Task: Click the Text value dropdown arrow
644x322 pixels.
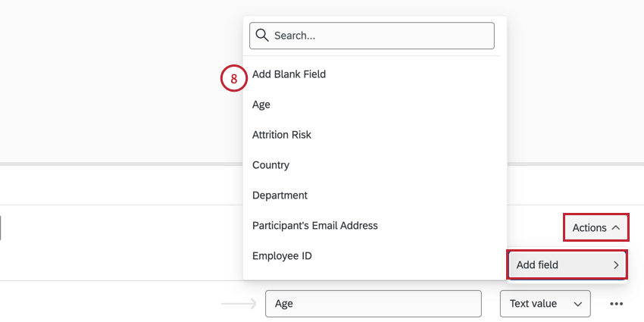Action: pyautogui.click(x=578, y=304)
